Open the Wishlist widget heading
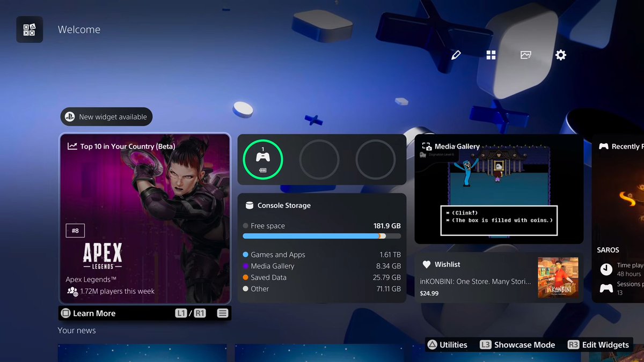The image size is (644, 362). (x=448, y=264)
